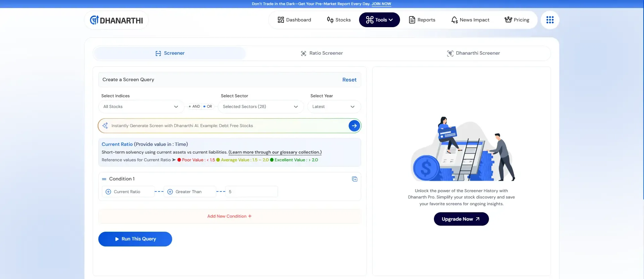Viewport: 644px width, 279px height.
Task: Click the Upgrade Now button
Action: pos(461,219)
